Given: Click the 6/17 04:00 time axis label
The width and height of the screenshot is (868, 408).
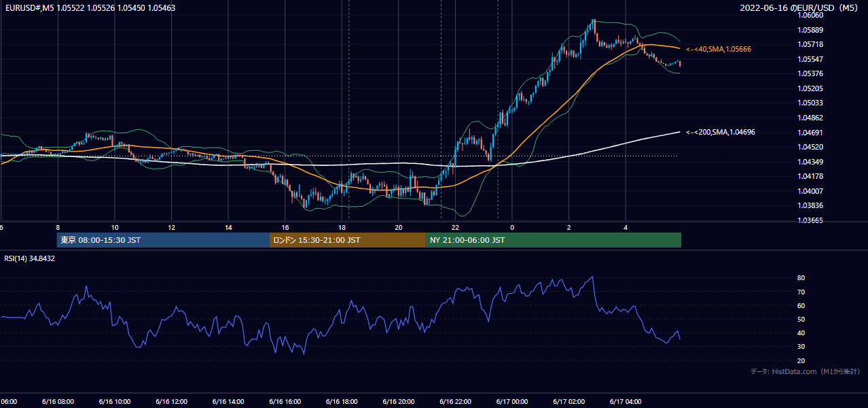Looking at the screenshot, I should tap(626, 401).
